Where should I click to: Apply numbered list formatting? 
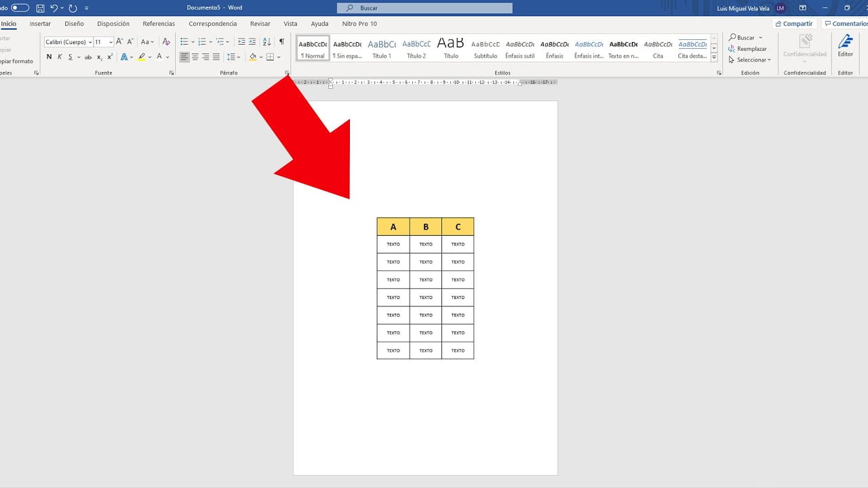click(201, 42)
